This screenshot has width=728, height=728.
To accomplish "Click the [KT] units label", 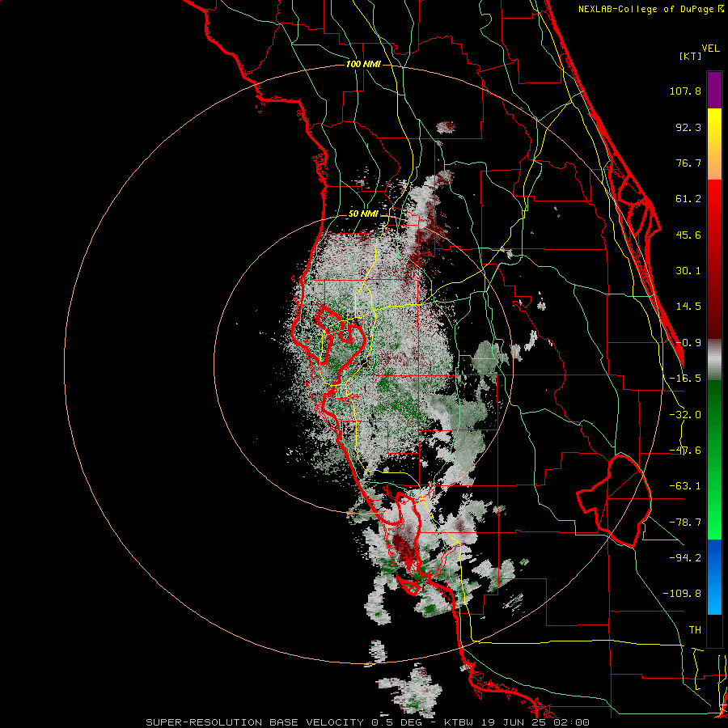I will coord(691,56).
